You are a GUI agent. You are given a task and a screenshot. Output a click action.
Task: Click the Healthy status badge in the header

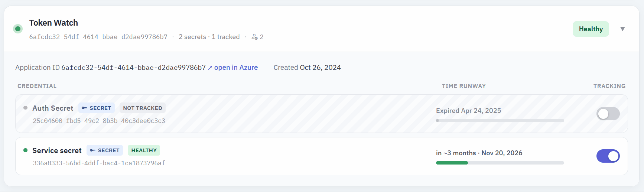click(591, 29)
